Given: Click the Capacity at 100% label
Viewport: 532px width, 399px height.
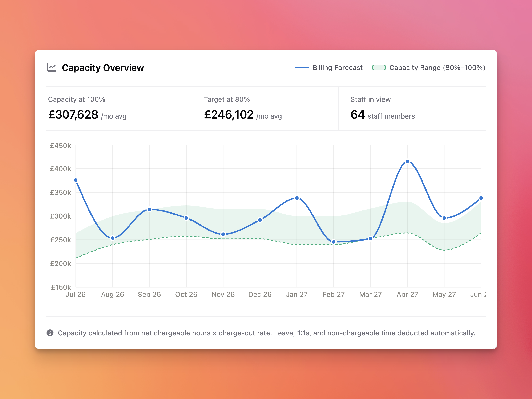Looking at the screenshot, I should 77,99.
